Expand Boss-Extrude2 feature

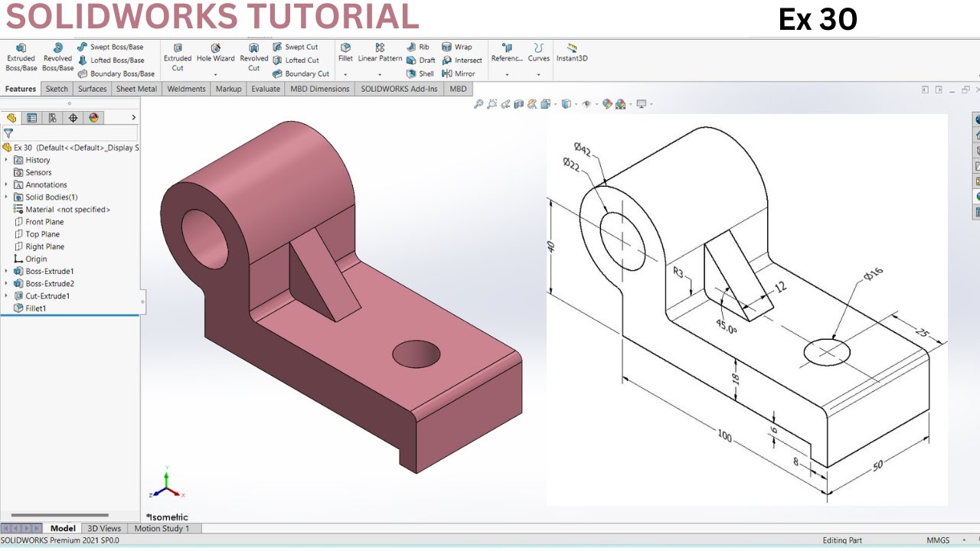[x=7, y=283]
